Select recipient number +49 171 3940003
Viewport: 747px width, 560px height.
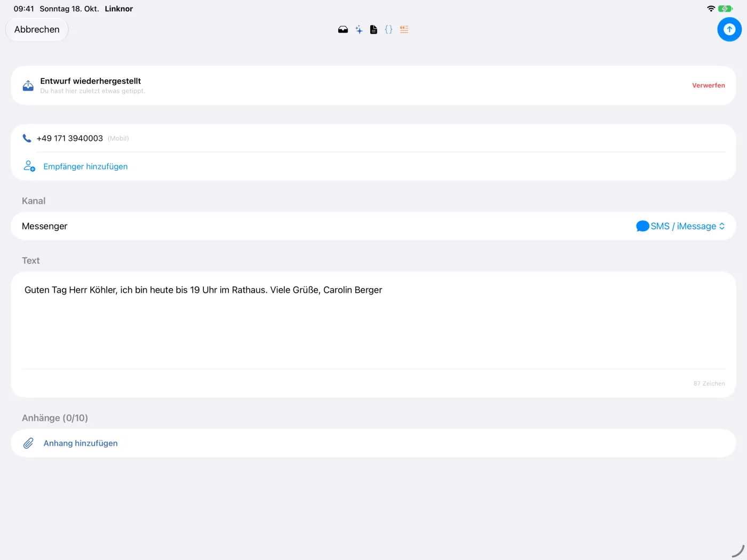point(70,138)
